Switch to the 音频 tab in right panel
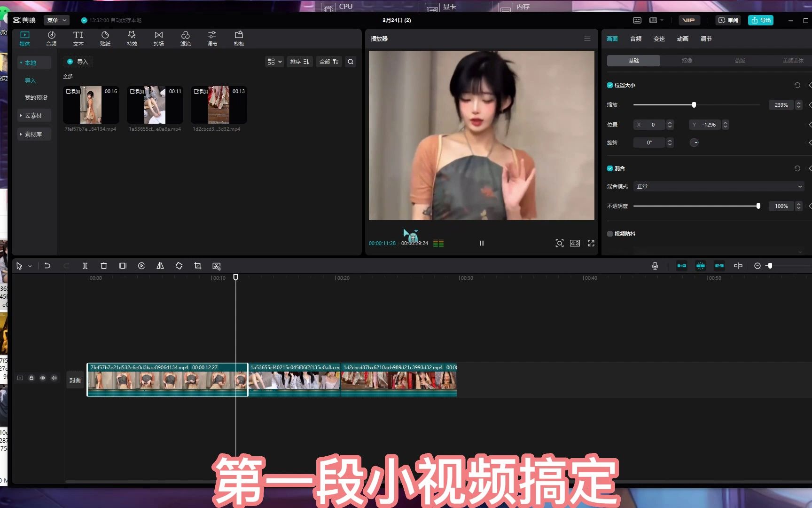The width and height of the screenshot is (812, 508). [x=635, y=39]
